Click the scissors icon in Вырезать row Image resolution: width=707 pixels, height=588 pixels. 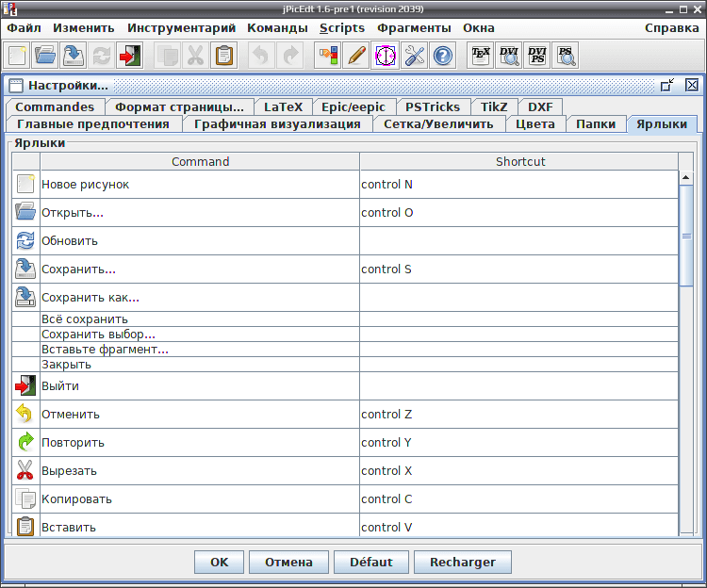click(x=25, y=470)
